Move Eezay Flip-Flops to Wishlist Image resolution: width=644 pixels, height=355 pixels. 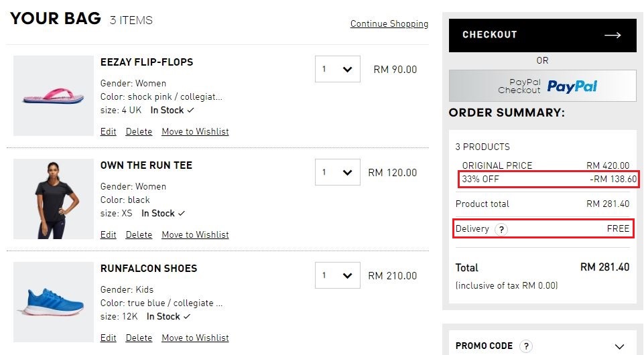pos(195,131)
